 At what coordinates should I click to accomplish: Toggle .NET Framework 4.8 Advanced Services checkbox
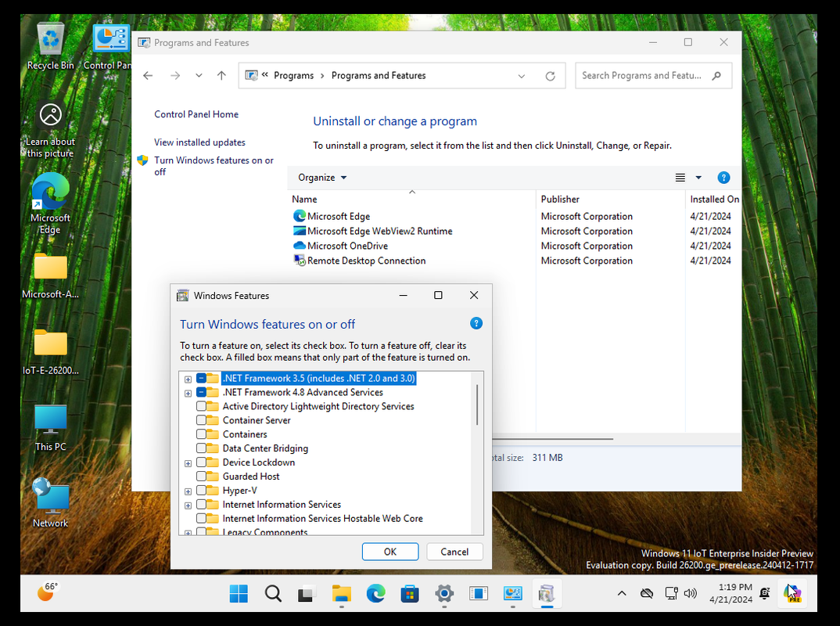pyautogui.click(x=201, y=392)
